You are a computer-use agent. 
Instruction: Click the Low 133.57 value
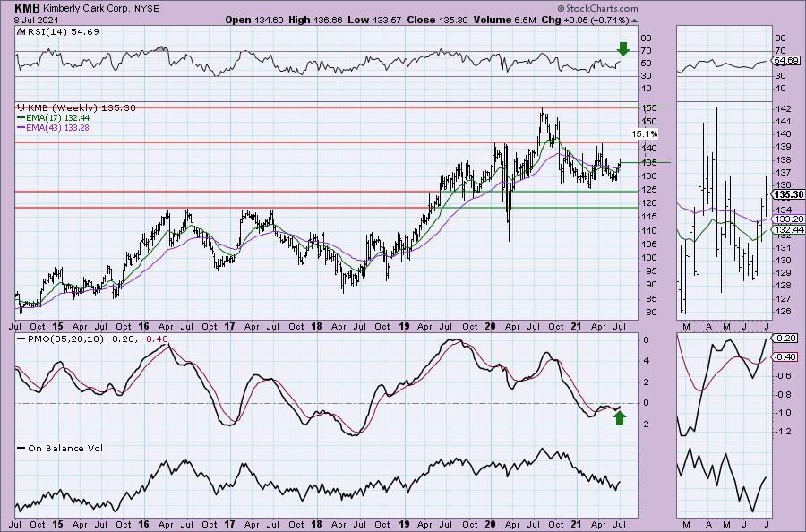pyautogui.click(x=374, y=20)
